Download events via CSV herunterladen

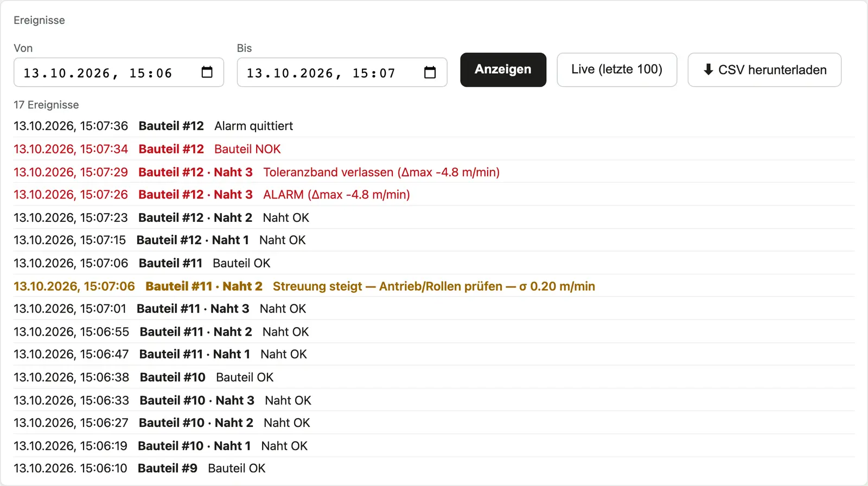click(x=764, y=69)
